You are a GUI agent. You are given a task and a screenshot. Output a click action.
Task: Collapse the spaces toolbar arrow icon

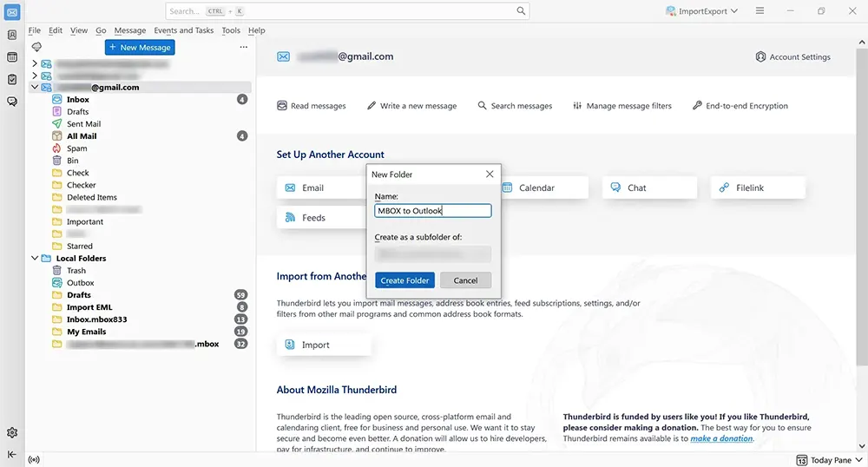[12, 454]
